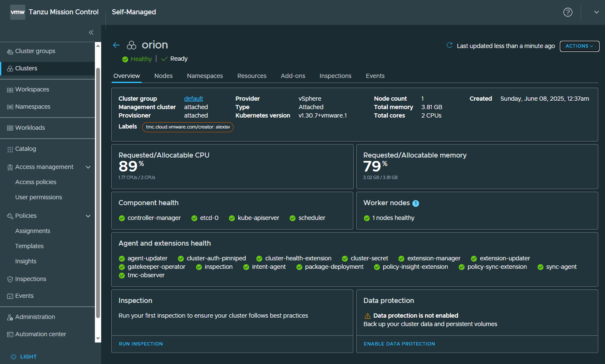Screen dimensions: 605x364
Task: Open the Namespaces tab
Action: 205,76
